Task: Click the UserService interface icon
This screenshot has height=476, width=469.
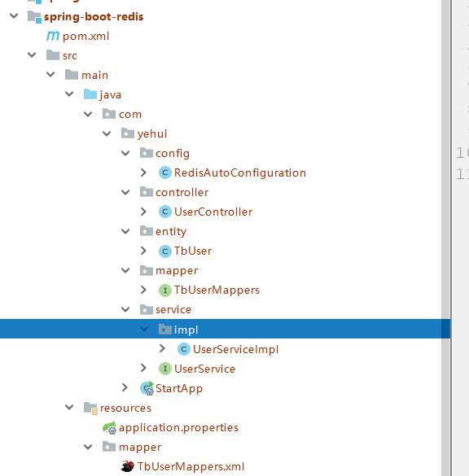Action: point(165,369)
